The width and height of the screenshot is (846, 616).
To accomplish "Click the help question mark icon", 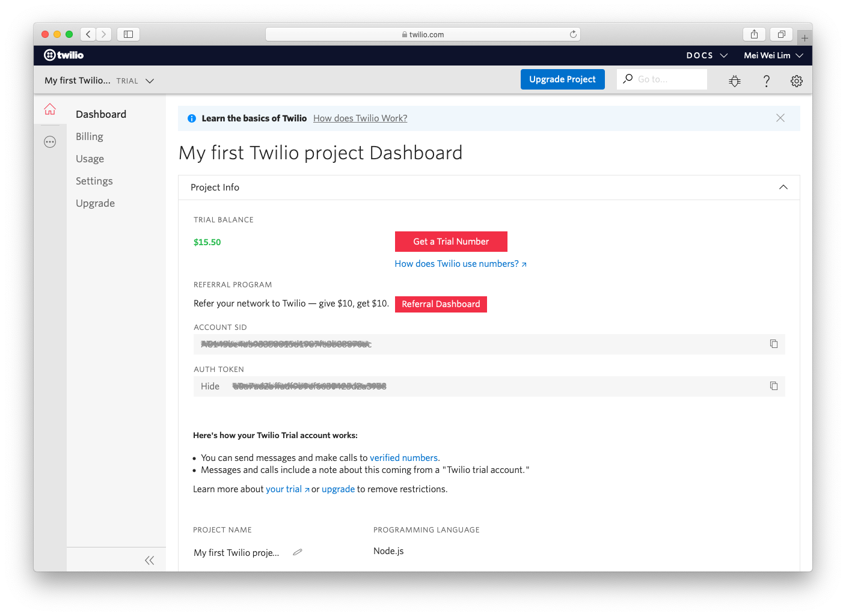I will point(766,81).
